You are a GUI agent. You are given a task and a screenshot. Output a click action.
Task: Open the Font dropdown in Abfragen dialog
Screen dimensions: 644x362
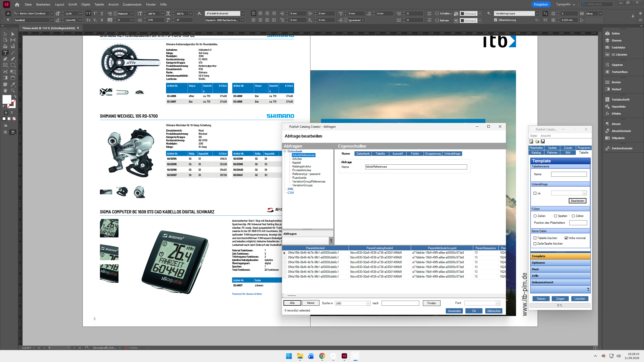(497, 303)
